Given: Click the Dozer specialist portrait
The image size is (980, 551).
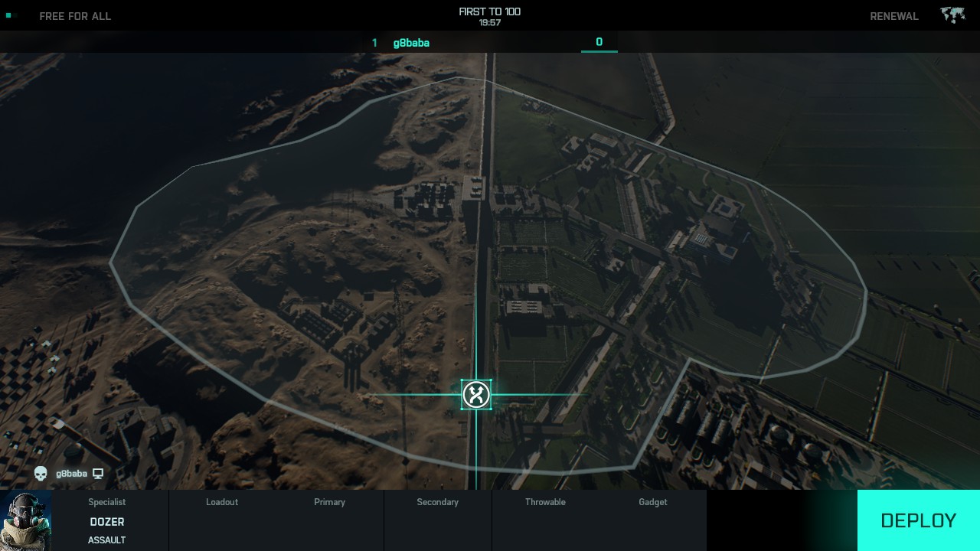Looking at the screenshot, I should 26,520.
